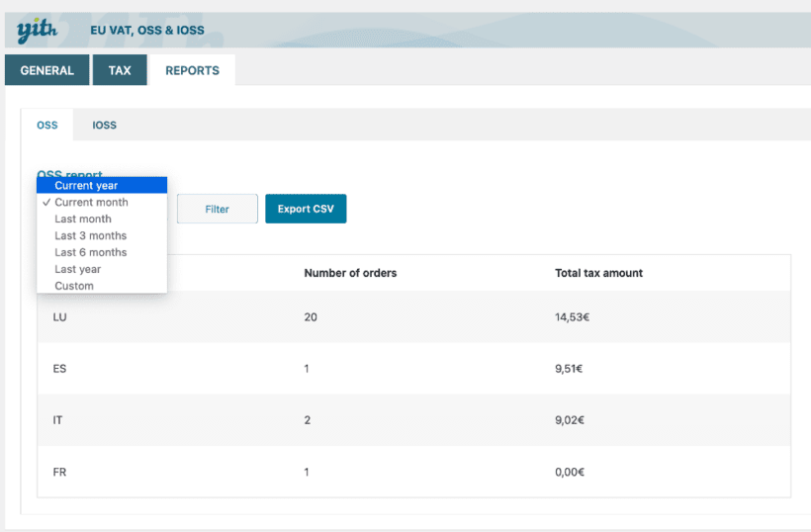Click the EU VAT, OSS & IOSS title
Screen dimensions: 811x532
147,30
